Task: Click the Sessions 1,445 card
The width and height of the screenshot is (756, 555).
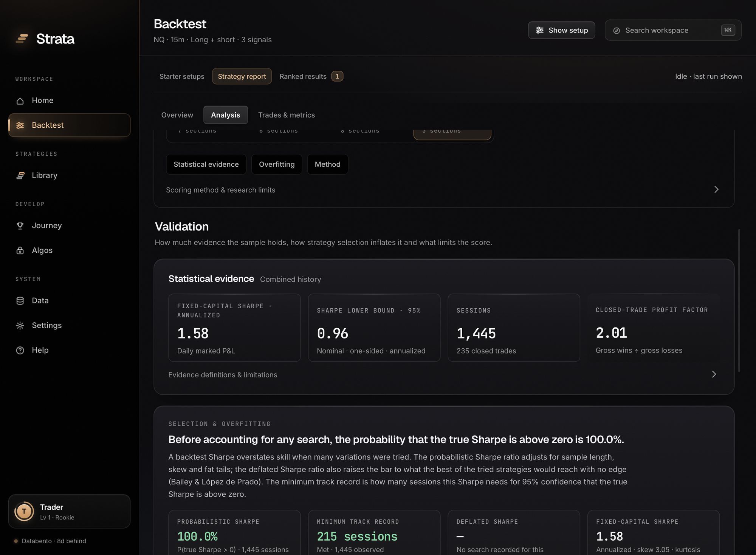Action: [x=514, y=328]
